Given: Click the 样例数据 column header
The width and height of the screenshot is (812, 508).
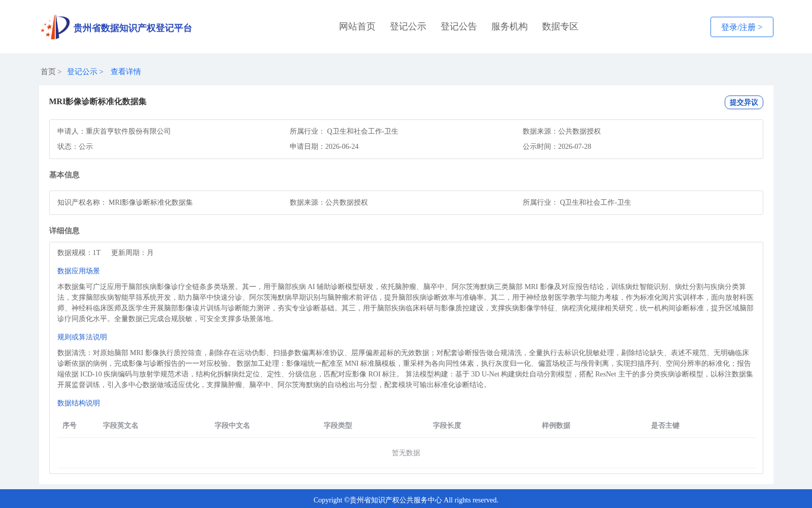Looking at the screenshot, I should (556, 425).
